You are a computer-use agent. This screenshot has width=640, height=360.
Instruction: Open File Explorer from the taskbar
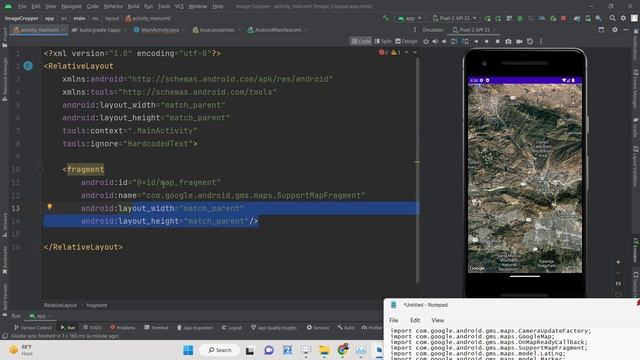pos(324,350)
